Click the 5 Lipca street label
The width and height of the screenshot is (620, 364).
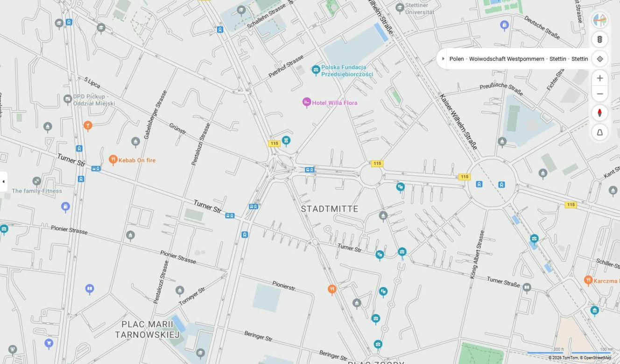pyautogui.click(x=92, y=83)
